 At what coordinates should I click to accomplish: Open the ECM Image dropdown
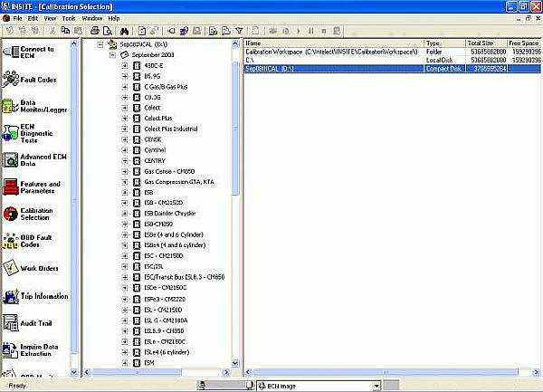tap(376, 386)
